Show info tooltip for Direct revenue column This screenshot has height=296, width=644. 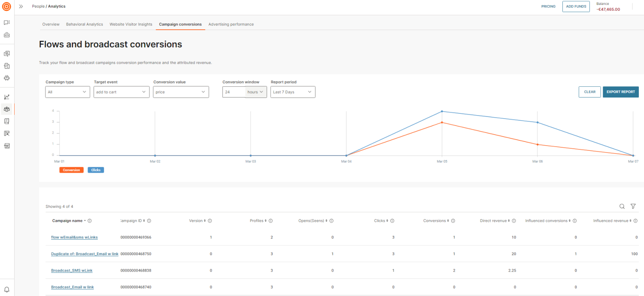pyautogui.click(x=514, y=221)
